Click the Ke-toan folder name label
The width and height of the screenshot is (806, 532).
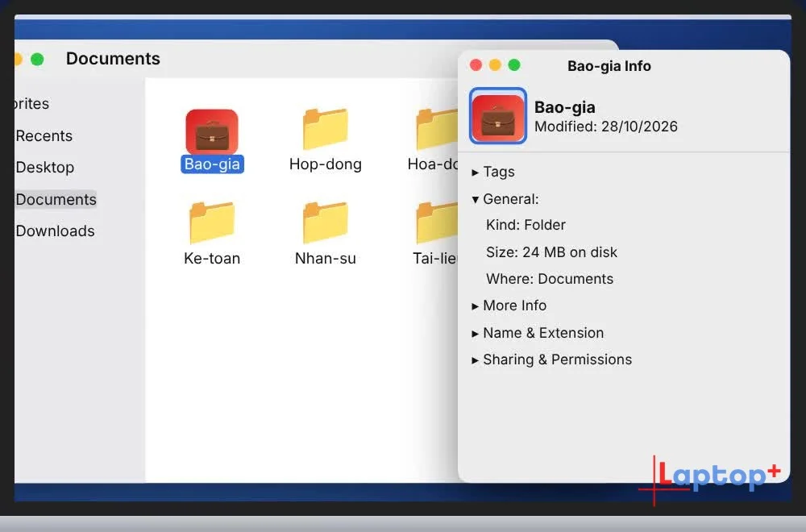(x=212, y=258)
